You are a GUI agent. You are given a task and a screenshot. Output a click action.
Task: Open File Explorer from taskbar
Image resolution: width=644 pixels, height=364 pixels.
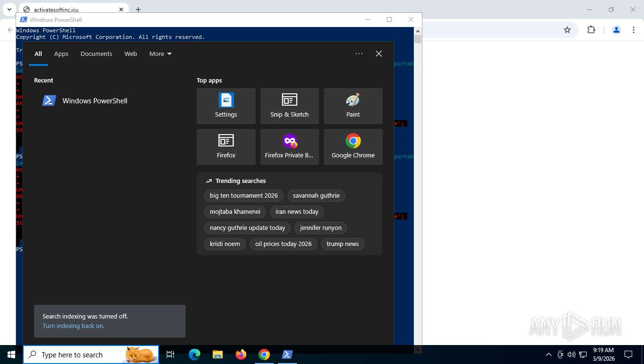(x=217, y=355)
